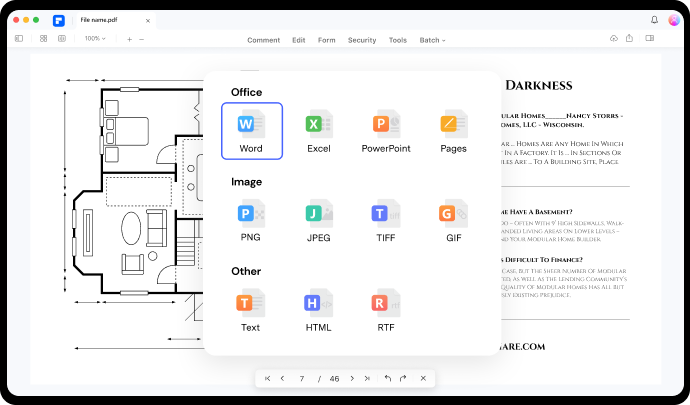
Task: Upload file to cloud
Action: coord(614,38)
